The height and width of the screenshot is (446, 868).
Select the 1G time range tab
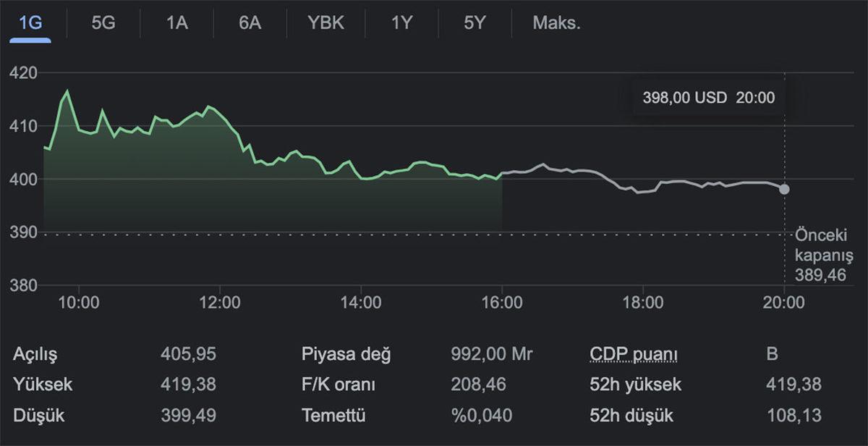coord(30,22)
